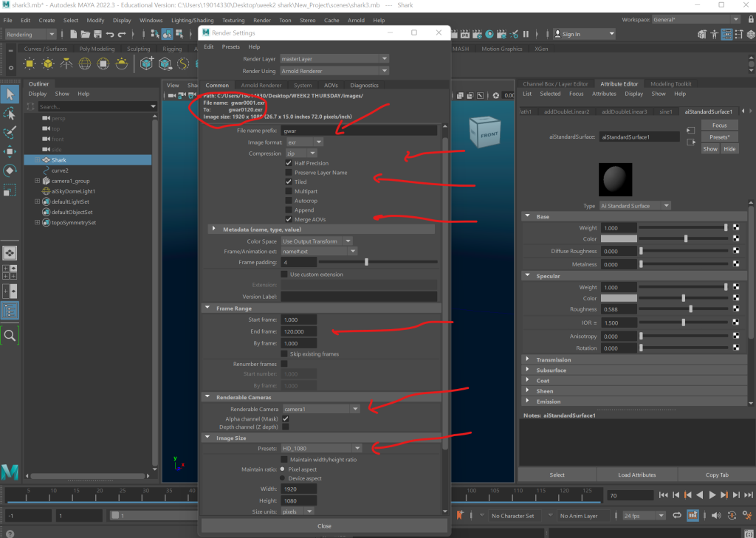
Task: Play the animation forwards
Action: pyautogui.click(x=712, y=495)
